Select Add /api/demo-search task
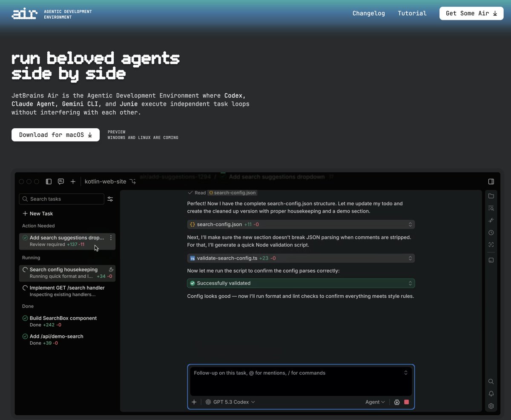 [x=67, y=339]
